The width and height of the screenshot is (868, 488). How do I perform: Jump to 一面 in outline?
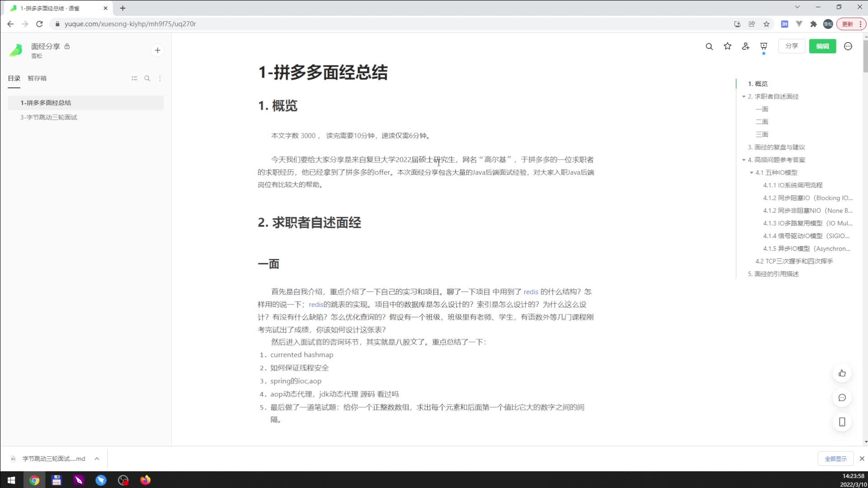click(x=762, y=109)
